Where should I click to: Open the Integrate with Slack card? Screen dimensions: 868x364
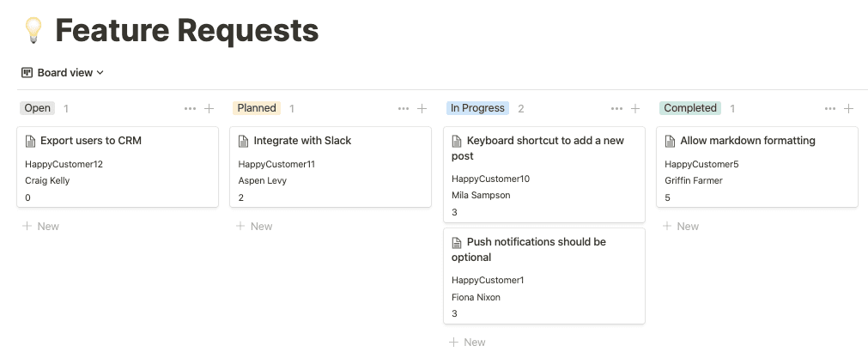pos(302,141)
